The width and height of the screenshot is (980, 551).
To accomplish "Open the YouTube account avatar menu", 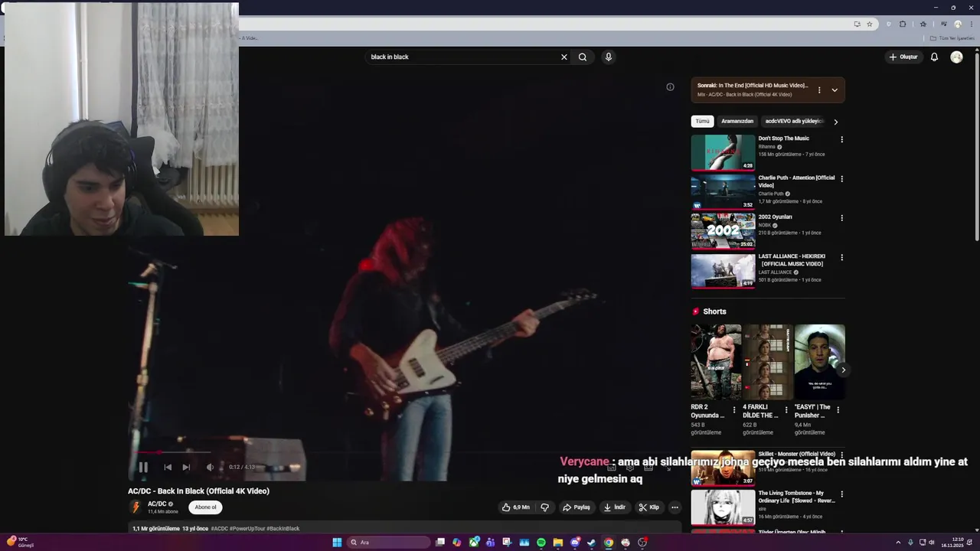I will pyautogui.click(x=956, y=57).
